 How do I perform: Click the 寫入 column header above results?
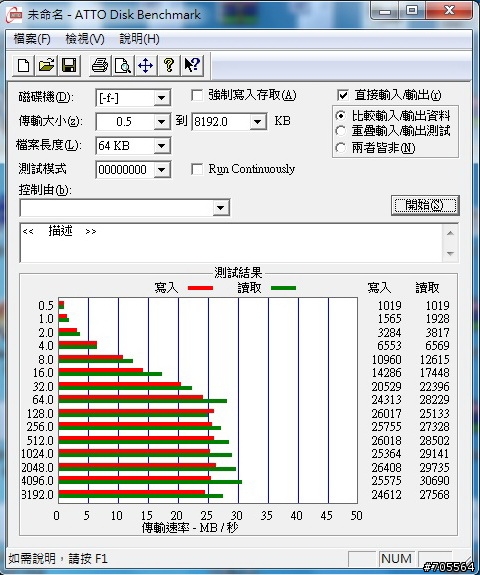tap(379, 288)
